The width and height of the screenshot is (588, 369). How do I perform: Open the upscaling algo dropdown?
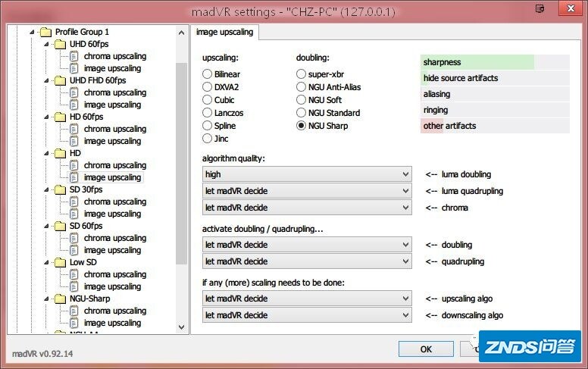click(307, 299)
